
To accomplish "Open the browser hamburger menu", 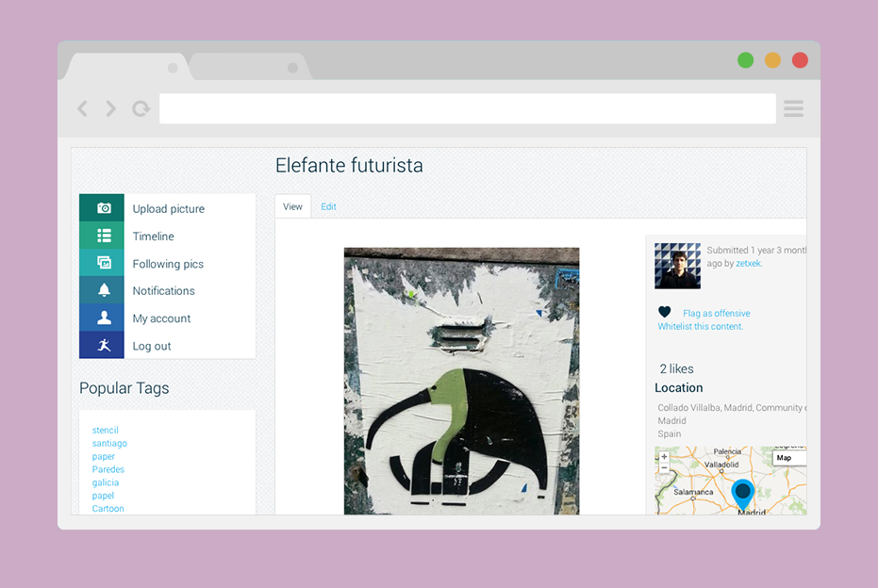I will [x=793, y=108].
